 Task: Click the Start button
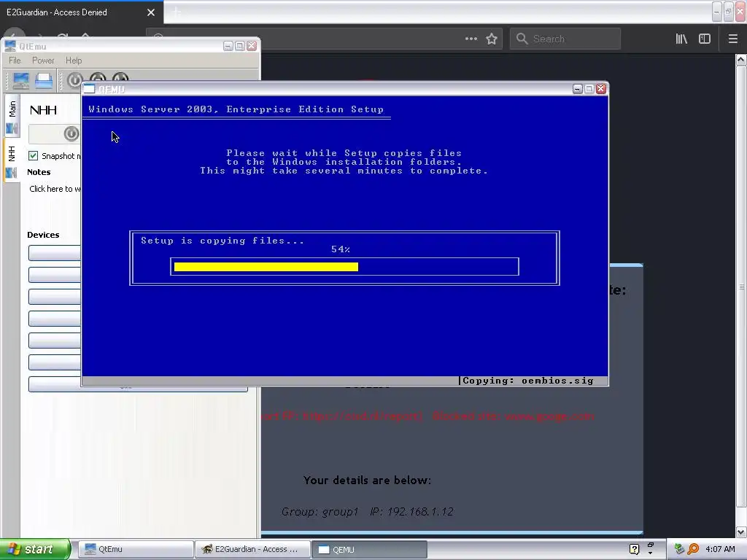pos(35,549)
